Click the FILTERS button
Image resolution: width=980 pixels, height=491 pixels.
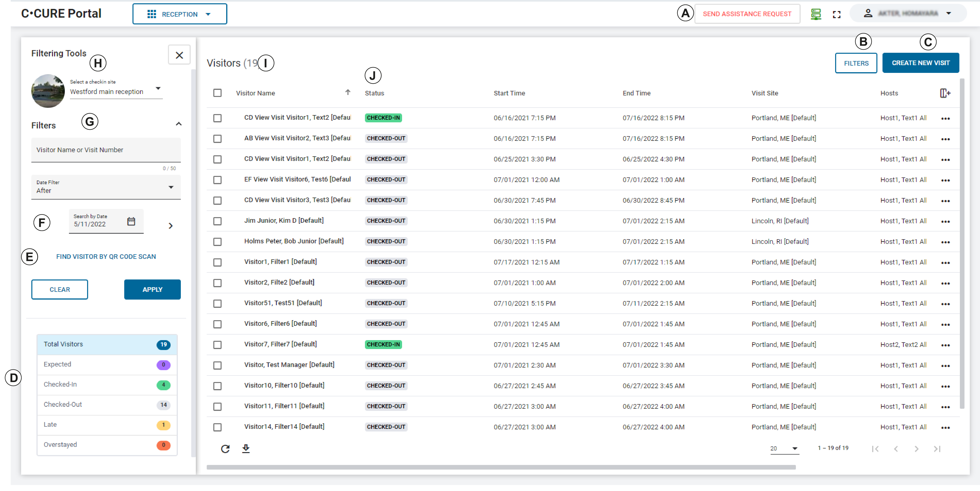coord(856,63)
